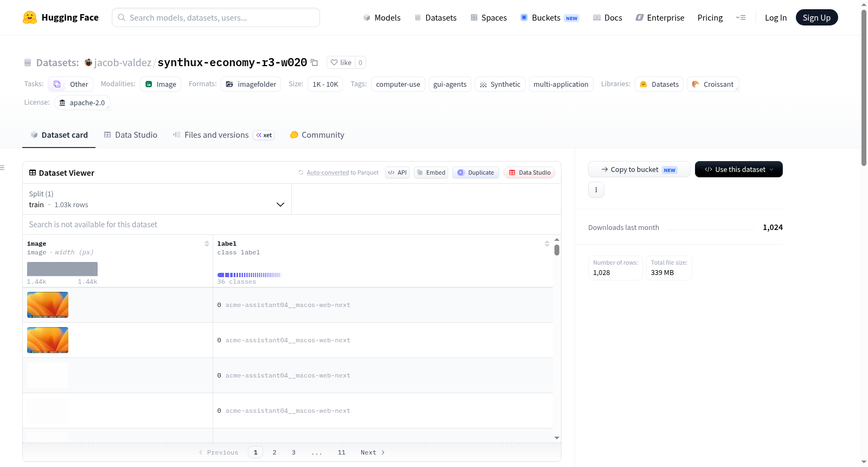Open the Enterprise page
The width and height of the screenshot is (868, 467).
pos(660,18)
